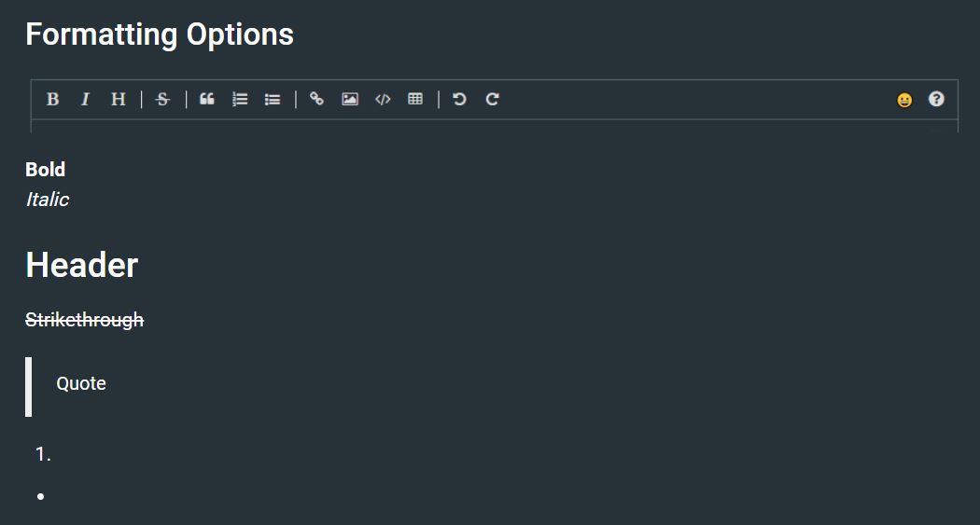Click the Strikethrough example text
Screen dimensions: 980x525
click(x=84, y=320)
